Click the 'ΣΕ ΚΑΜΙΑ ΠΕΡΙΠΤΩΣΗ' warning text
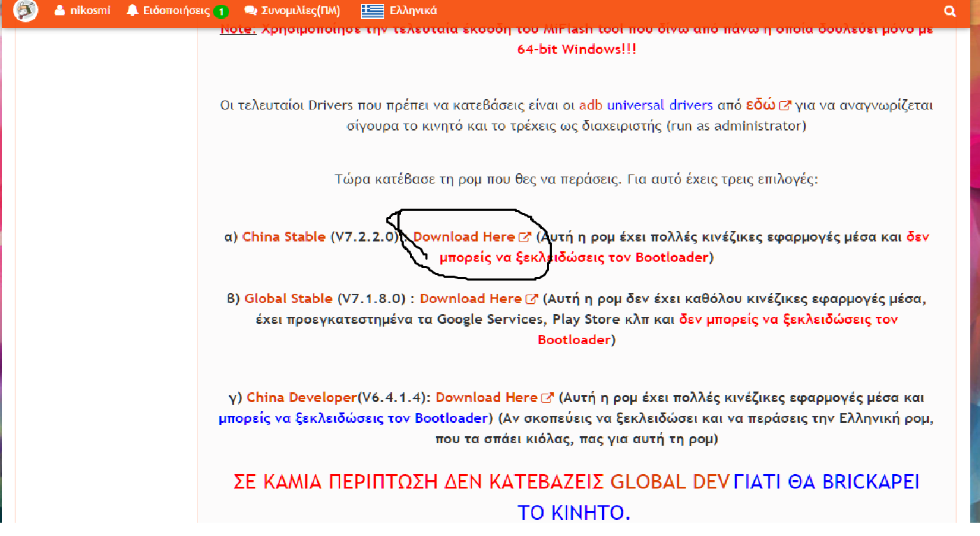This screenshot has height=536, width=980. coord(337,482)
